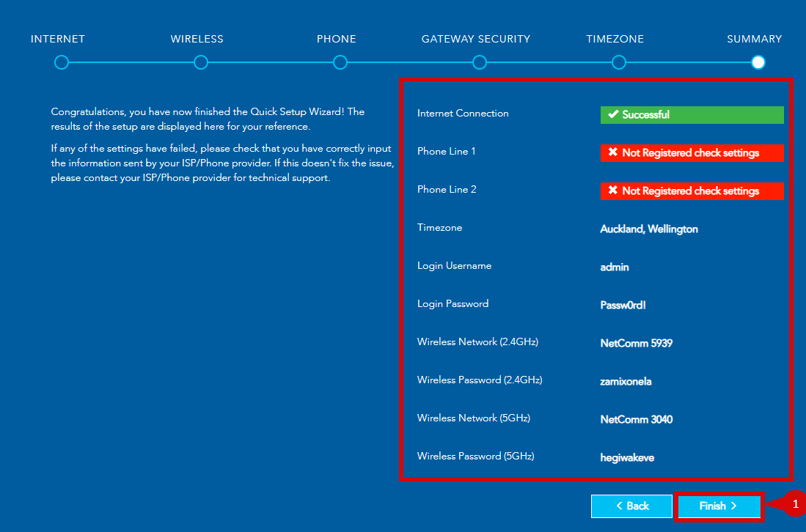
Task: Click the 2.4GHz wireless password zamixonela
Action: click(626, 382)
